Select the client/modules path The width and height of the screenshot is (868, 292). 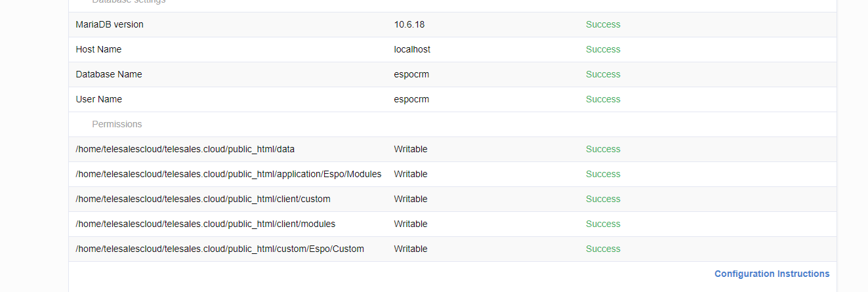point(205,224)
